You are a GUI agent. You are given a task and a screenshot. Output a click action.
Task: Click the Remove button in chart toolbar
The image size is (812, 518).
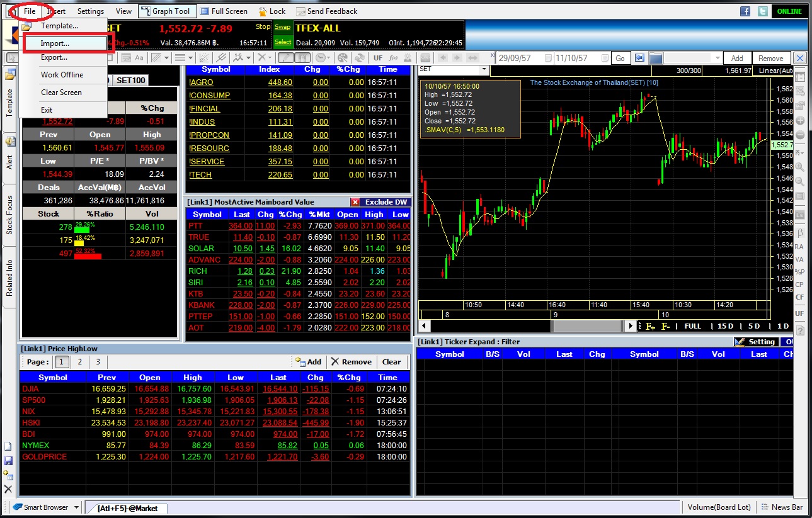pyautogui.click(x=770, y=58)
